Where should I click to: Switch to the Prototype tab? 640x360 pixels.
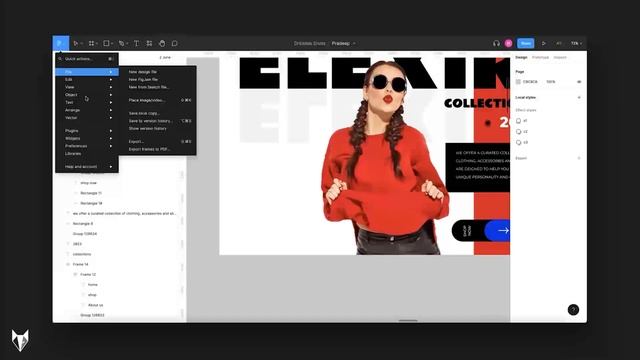coord(540,58)
